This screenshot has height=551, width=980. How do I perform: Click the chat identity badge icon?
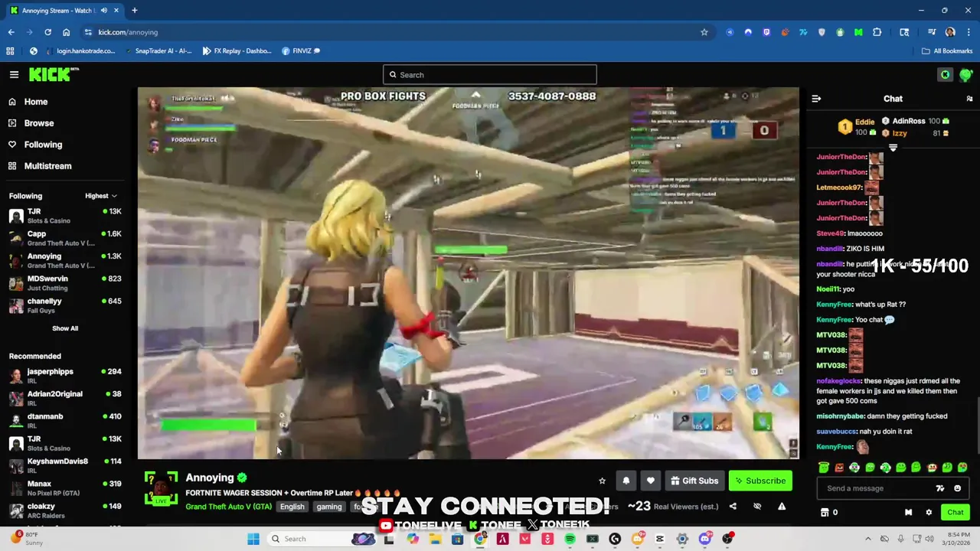tap(908, 513)
